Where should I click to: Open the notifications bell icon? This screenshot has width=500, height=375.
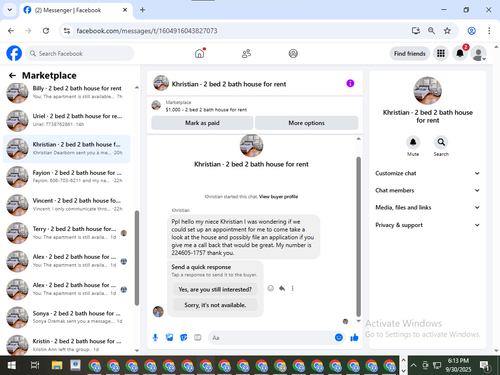[460, 53]
